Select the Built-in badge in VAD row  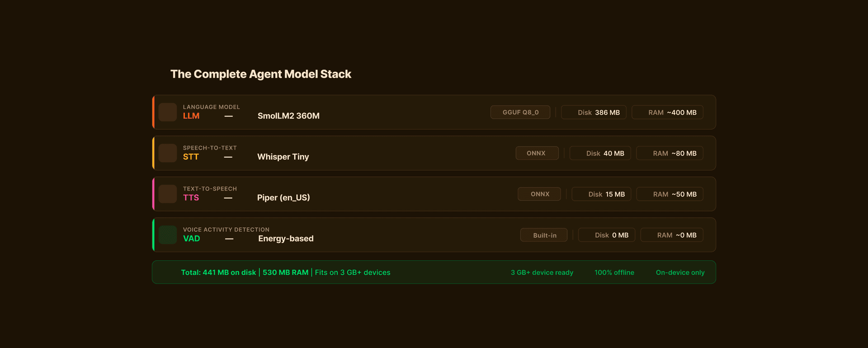[544, 235]
